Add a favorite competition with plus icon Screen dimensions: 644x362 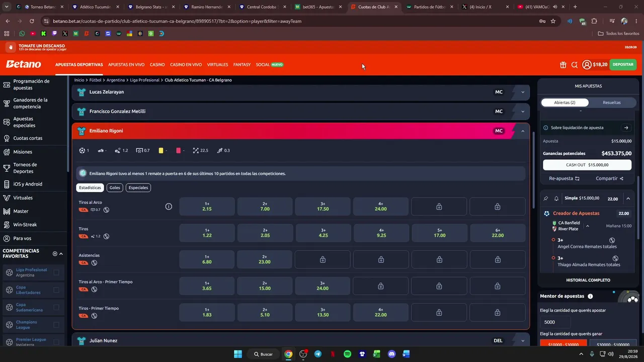click(x=55, y=254)
